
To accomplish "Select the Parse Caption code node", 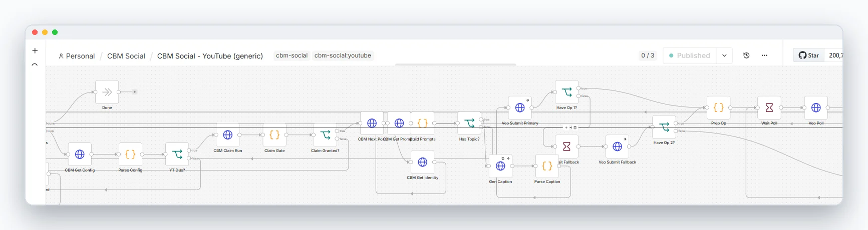I will (547, 166).
